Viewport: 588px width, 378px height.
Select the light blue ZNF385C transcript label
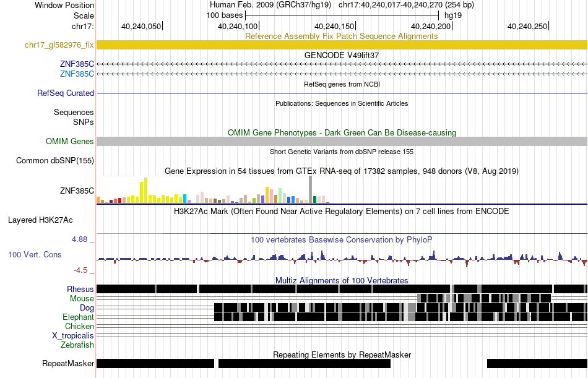77,74
